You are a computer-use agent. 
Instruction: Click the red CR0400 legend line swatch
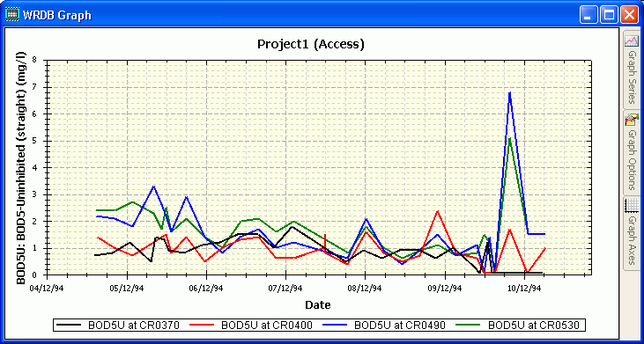pos(202,326)
